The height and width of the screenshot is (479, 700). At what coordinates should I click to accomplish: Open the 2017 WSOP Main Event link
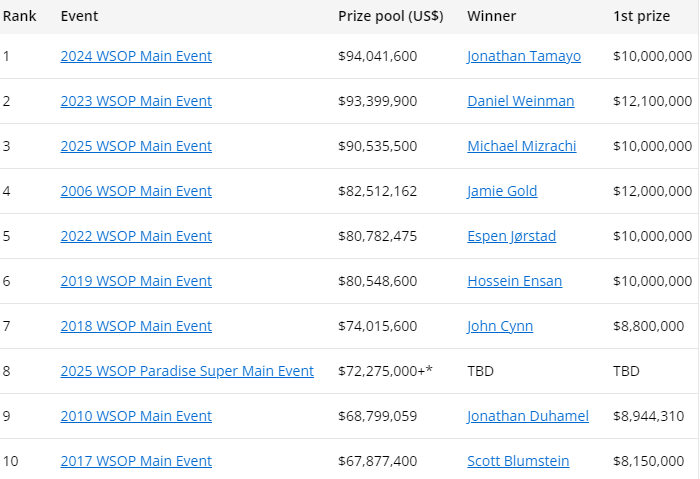(136, 461)
